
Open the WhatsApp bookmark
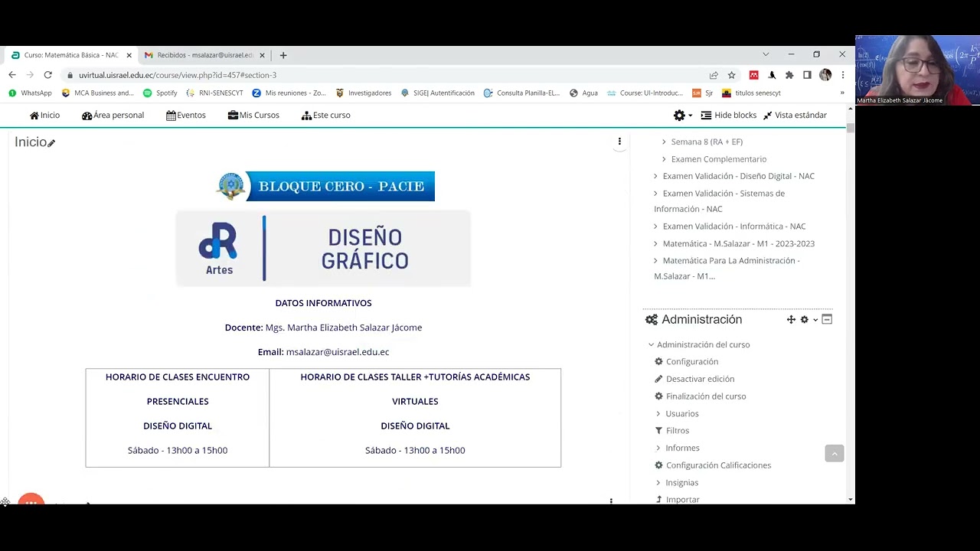pyautogui.click(x=30, y=93)
